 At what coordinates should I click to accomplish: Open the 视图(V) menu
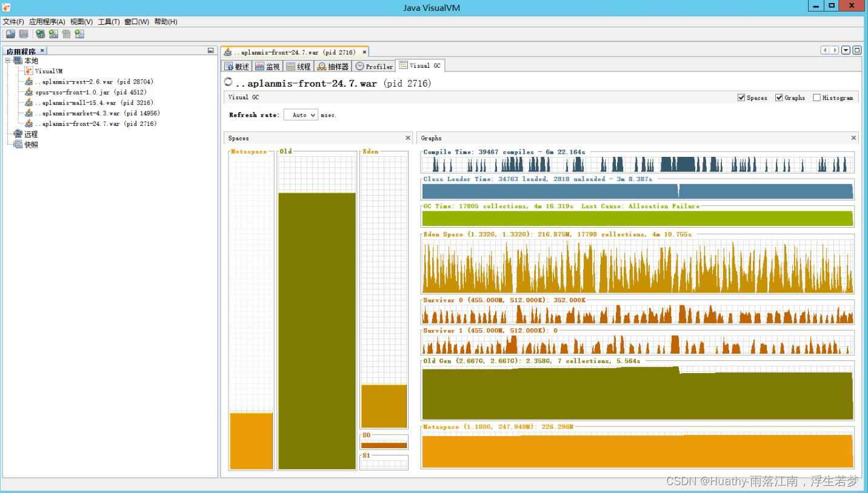click(x=82, y=22)
